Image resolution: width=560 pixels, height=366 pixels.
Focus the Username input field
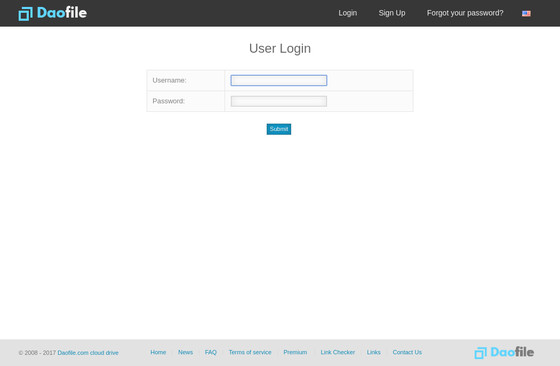pyautogui.click(x=279, y=80)
